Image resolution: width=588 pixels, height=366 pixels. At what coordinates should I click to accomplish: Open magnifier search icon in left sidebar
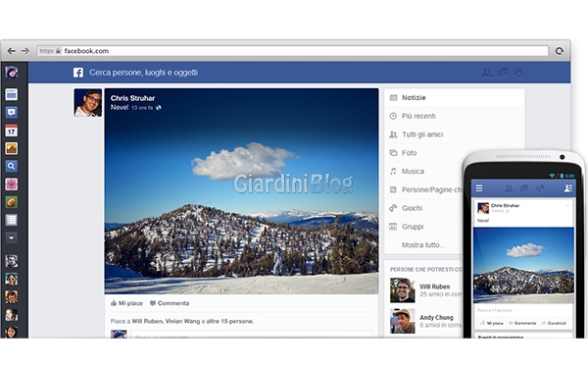[11, 166]
